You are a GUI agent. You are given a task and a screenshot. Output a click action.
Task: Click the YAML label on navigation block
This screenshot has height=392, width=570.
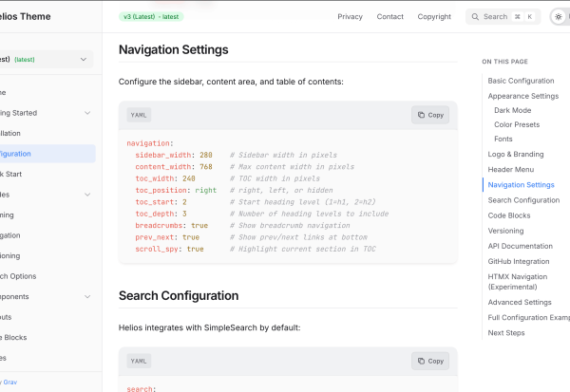pos(139,115)
